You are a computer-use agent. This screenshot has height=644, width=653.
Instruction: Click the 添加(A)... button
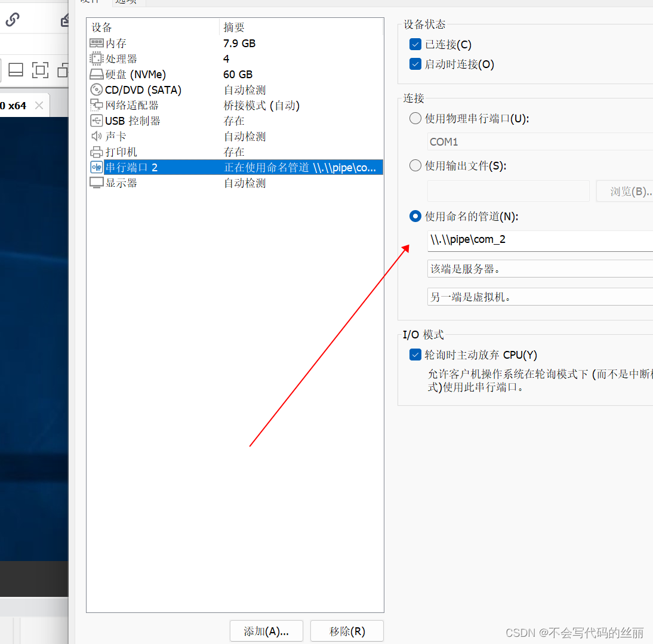coord(266,631)
